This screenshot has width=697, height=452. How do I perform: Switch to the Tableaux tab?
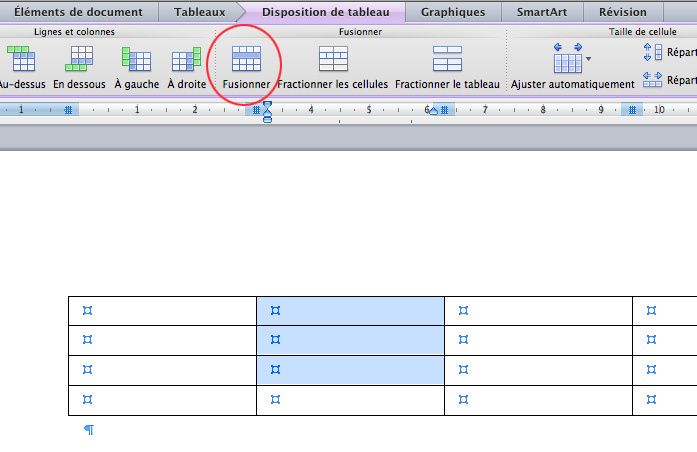pos(200,12)
